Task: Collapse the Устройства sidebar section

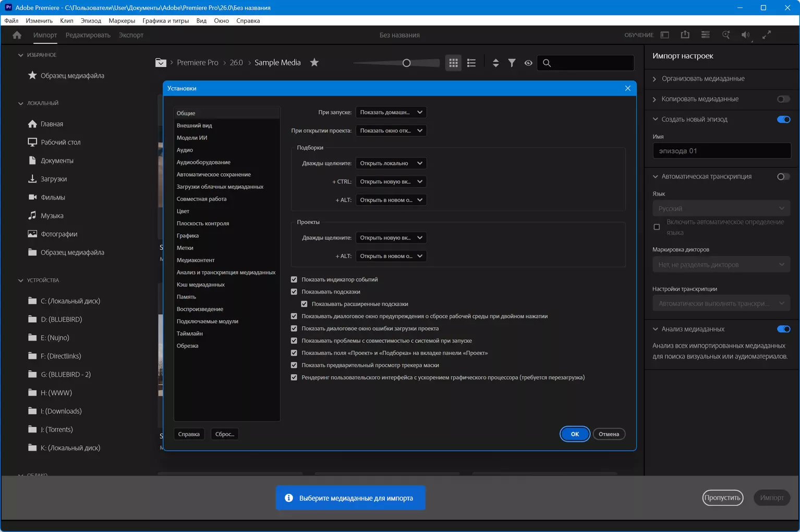Action: tap(21, 281)
